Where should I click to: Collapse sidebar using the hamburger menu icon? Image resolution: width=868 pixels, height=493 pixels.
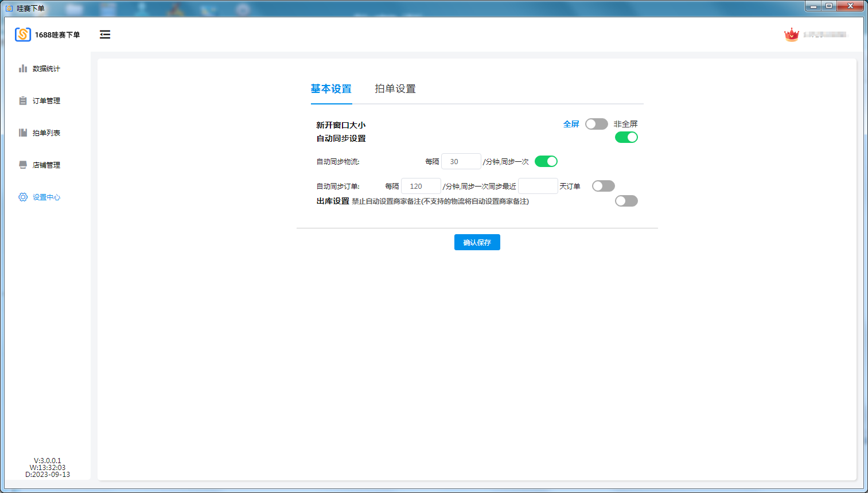tap(105, 34)
